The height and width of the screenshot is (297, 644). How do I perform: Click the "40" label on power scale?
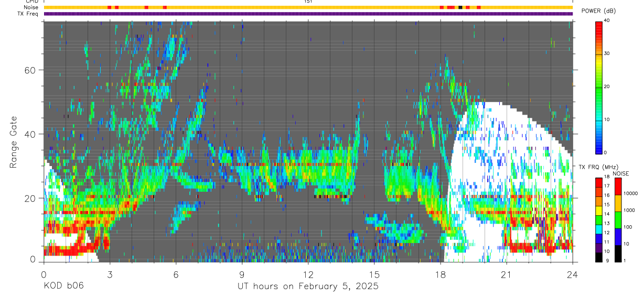coord(608,21)
